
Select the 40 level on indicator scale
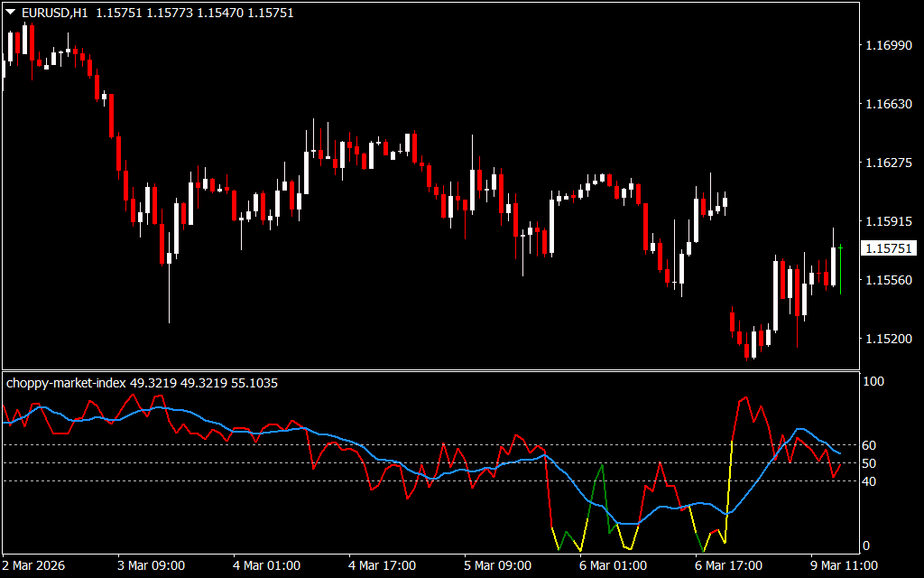[871, 481]
